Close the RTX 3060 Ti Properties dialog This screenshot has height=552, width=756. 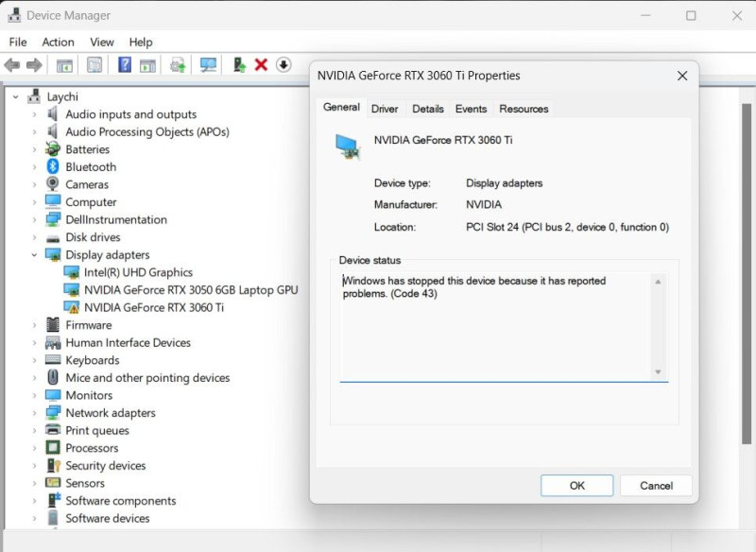(682, 76)
